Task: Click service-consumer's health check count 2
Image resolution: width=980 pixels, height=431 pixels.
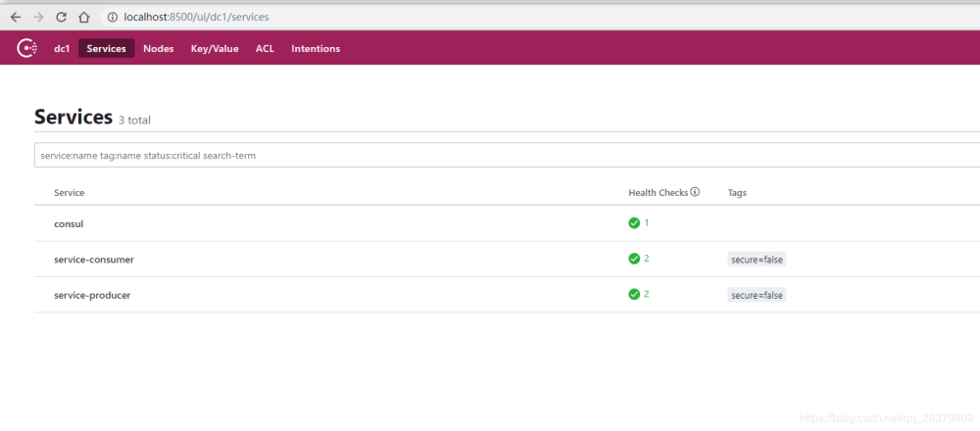Action: [x=646, y=258]
